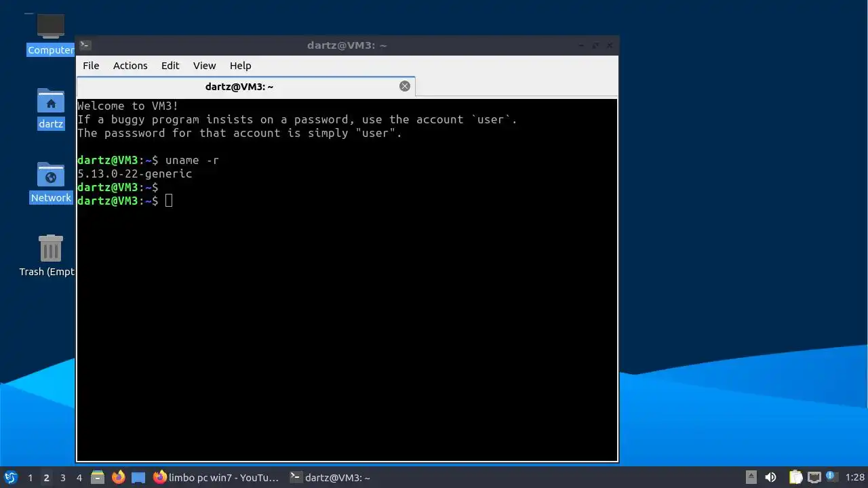Switch to workspace 3
The width and height of the screenshot is (868, 488).
[62, 478]
